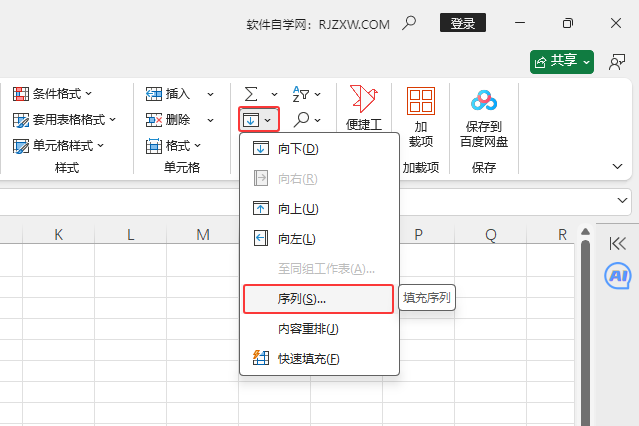Click the Add-ins grid icon
Screen dimensions: 639x426
[421, 102]
